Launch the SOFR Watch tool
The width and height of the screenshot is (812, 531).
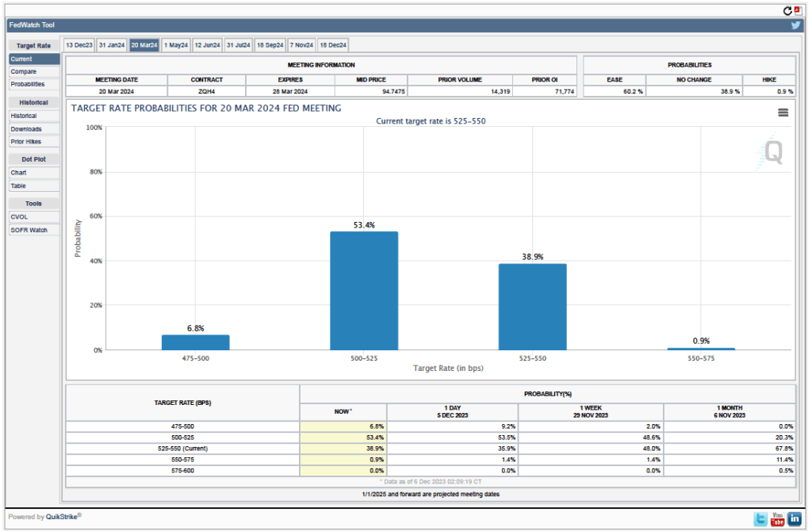(x=29, y=230)
